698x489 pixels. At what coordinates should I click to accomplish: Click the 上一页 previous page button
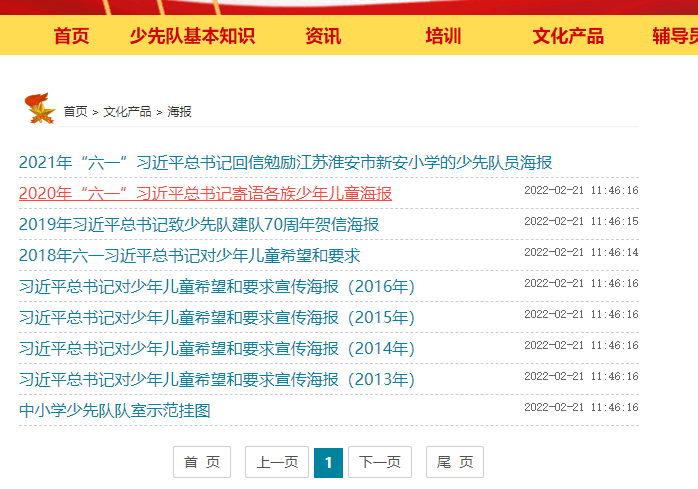(x=277, y=462)
